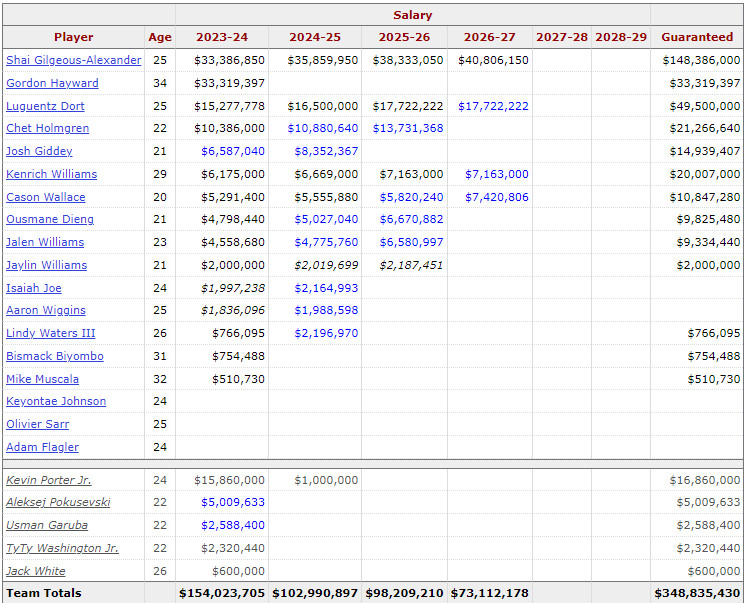Click the $154,023,705 team total
Screen dimensions: 746x603
pyautogui.click(x=222, y=593)
